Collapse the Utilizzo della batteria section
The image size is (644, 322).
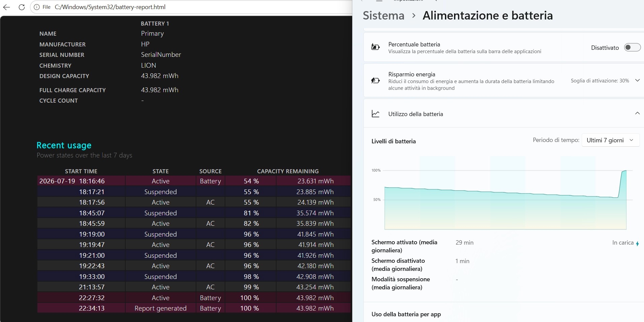(x=637, y=113)
